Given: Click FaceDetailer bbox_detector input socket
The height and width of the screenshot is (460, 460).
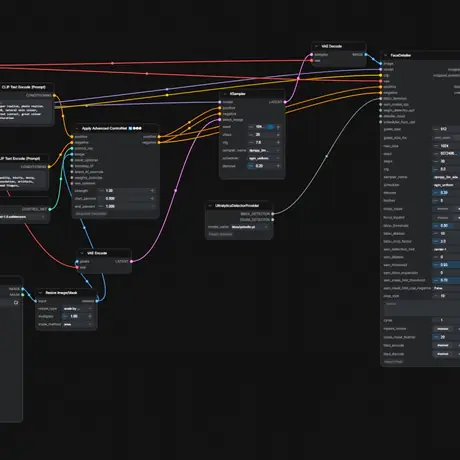Looking at the screenshot, I should click(x=381, y=99).
